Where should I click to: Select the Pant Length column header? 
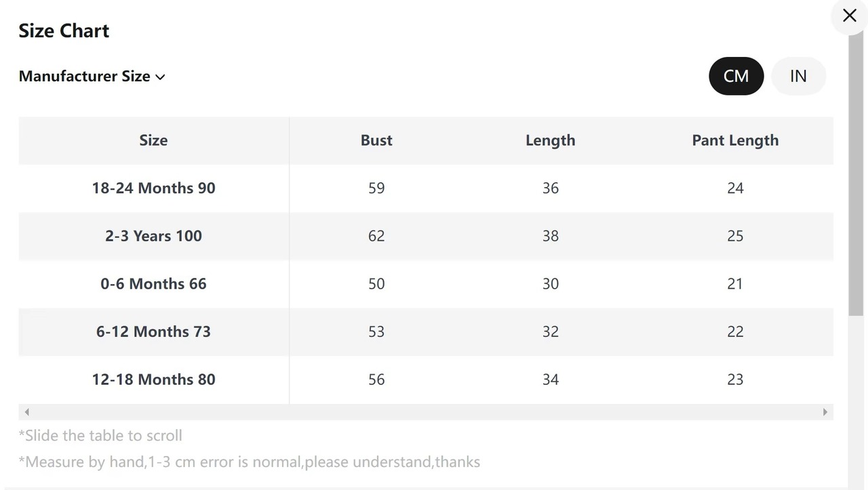735,140
